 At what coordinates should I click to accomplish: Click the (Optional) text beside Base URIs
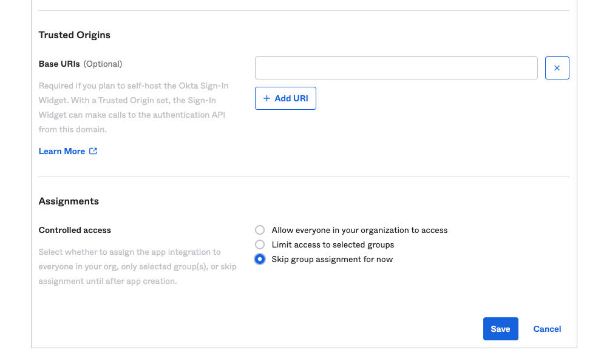pyautogui.click(x=103, y=64)
